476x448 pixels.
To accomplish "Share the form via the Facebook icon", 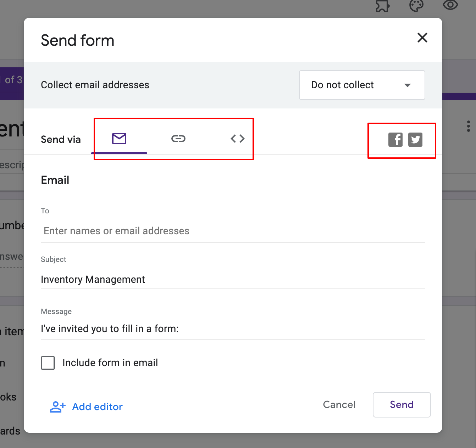I will tap(395, 140).
